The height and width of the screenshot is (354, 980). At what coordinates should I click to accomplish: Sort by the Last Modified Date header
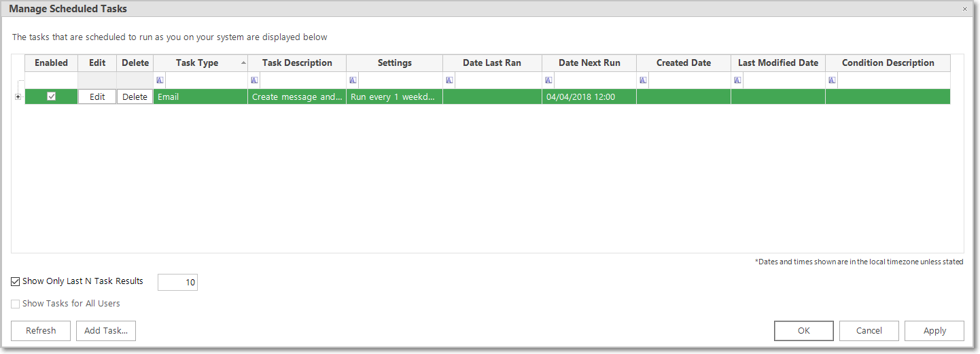[778, 63]
